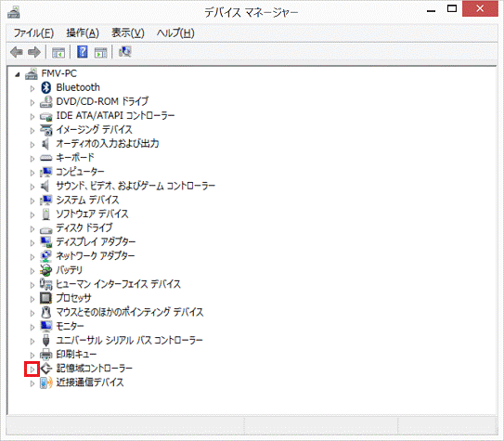Click the 記憶域コントローラー icon

point(46,369)
